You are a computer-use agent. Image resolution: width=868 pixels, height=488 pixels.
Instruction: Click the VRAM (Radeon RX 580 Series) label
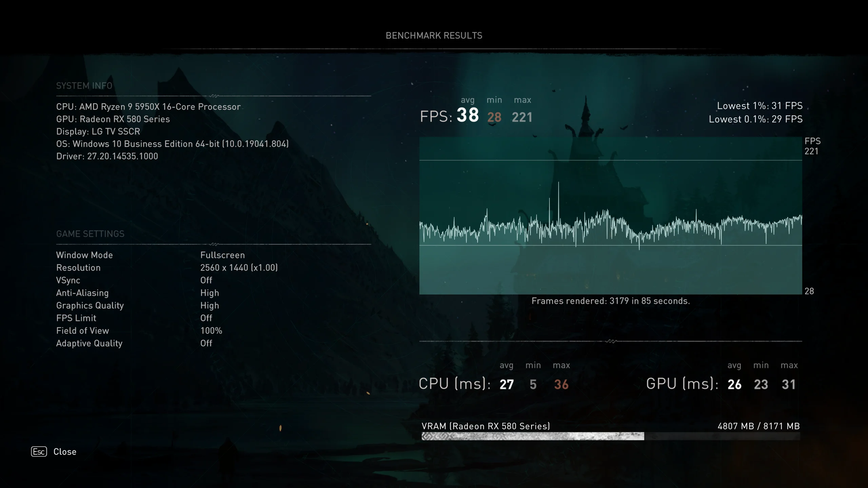click(486, 426)
